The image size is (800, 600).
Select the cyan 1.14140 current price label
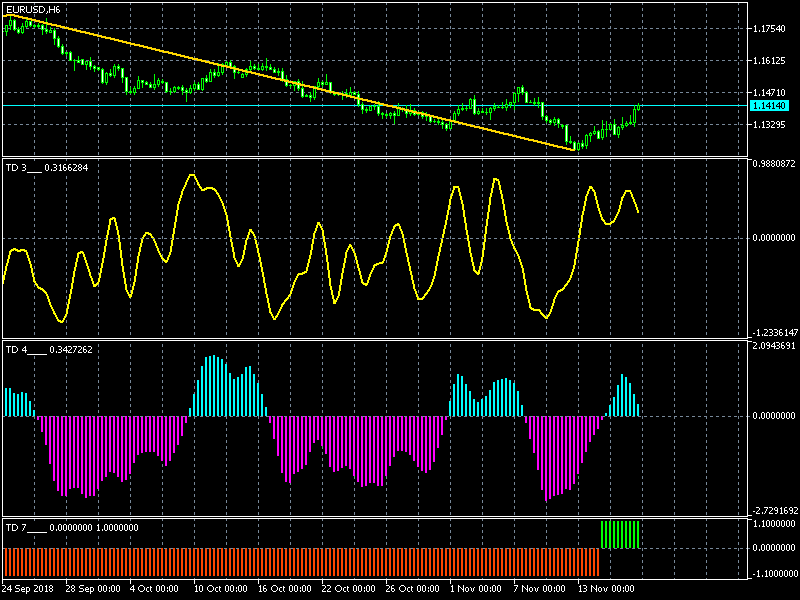(x=769, y=106)
